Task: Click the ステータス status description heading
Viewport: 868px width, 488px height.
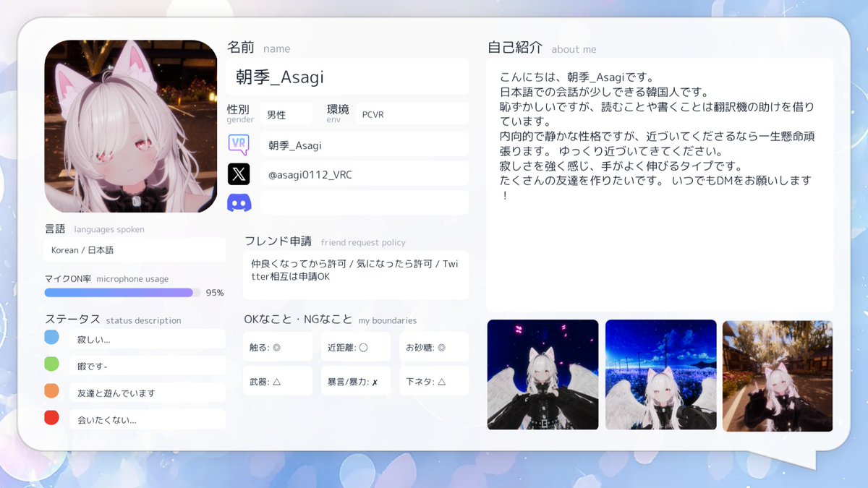Action: (x=113, y=320)
